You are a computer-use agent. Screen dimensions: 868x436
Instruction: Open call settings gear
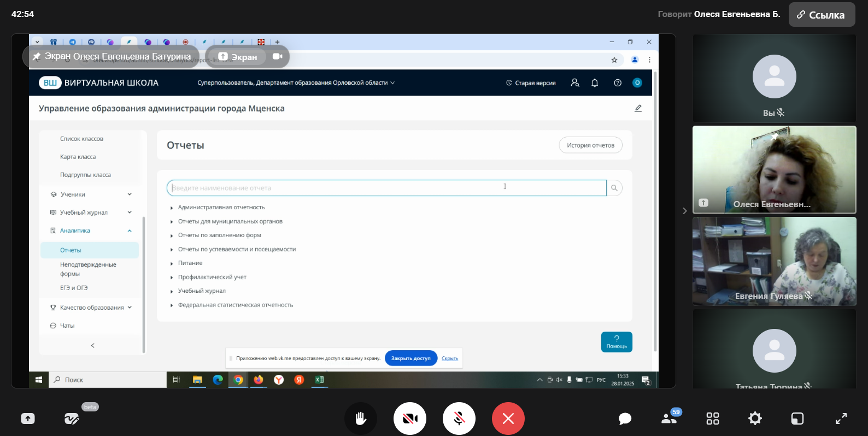[x=755, y=419]
